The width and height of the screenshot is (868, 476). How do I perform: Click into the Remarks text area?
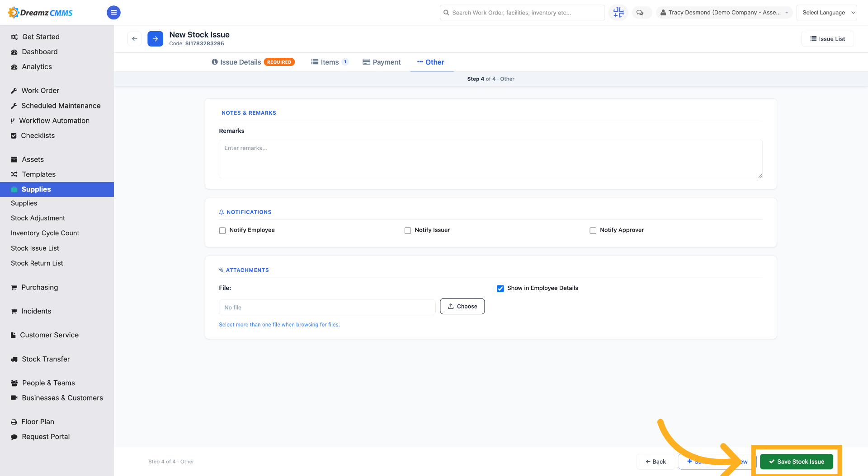tap(491, 159)
